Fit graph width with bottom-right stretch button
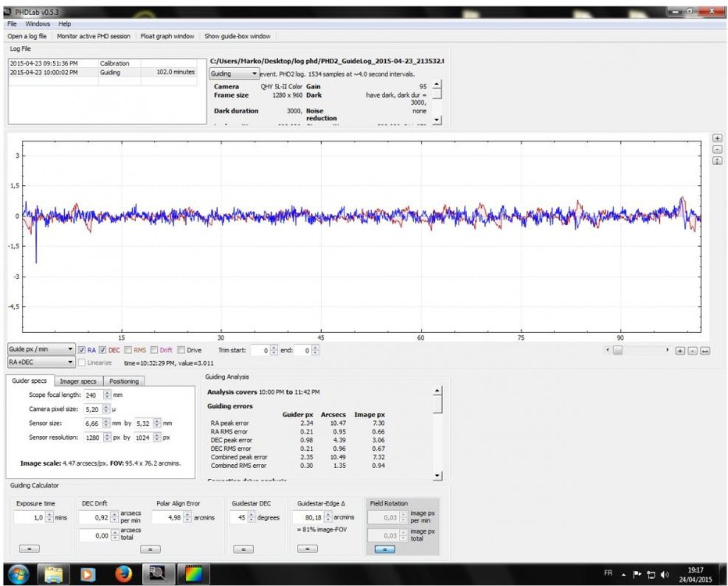The image size is (728, 586). 705,351
